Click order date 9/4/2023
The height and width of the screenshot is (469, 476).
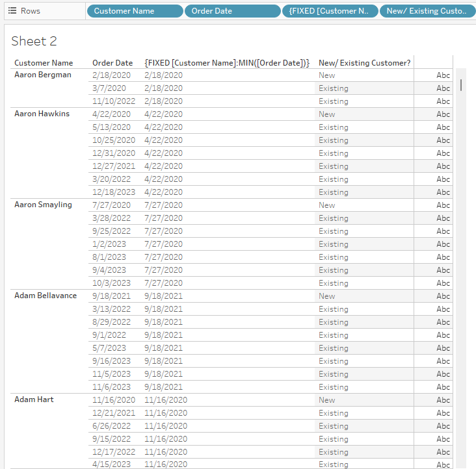[109, 270]
